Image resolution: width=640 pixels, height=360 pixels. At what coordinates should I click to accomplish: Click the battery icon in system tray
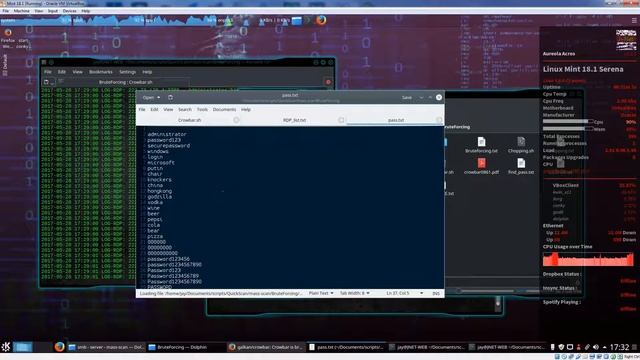(x=553, y=347)
